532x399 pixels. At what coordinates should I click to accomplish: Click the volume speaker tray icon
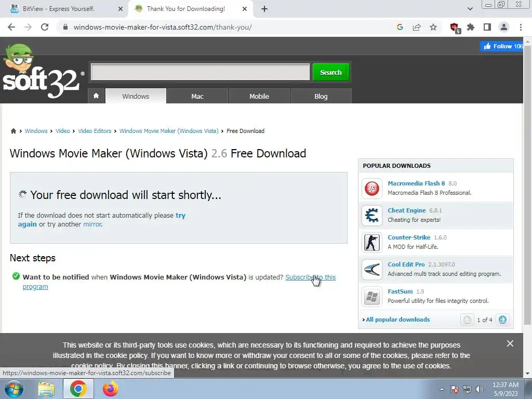click(x=480, y=389)
